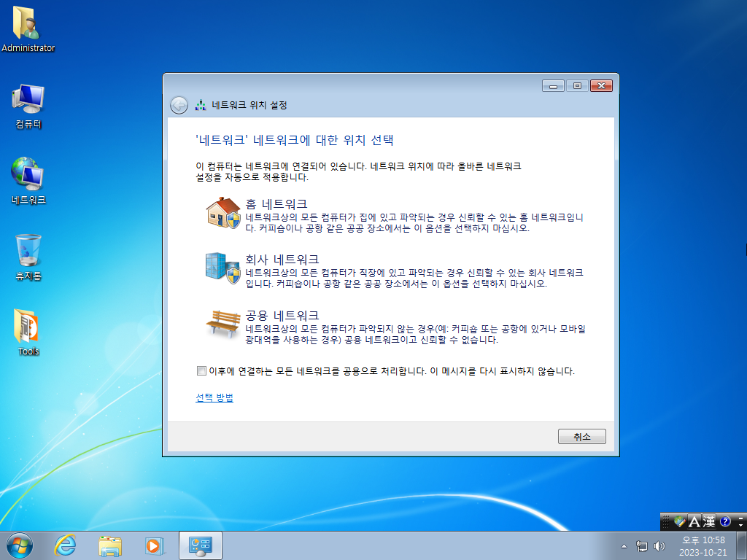Toggle the language bar A input mode
This screenshot has height=560, width=747.
(694, 522)
